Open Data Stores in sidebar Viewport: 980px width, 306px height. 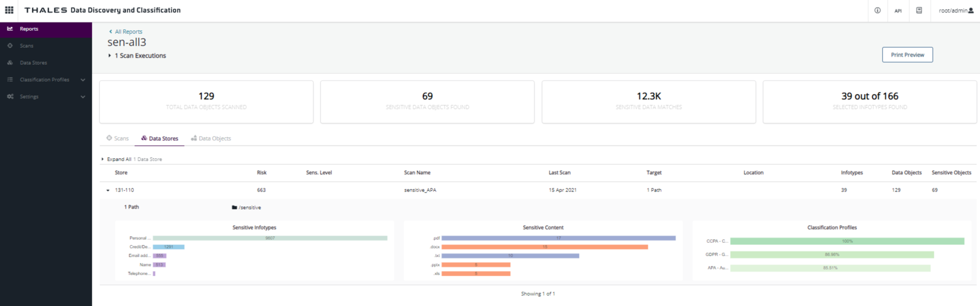[x=33, y=63]
